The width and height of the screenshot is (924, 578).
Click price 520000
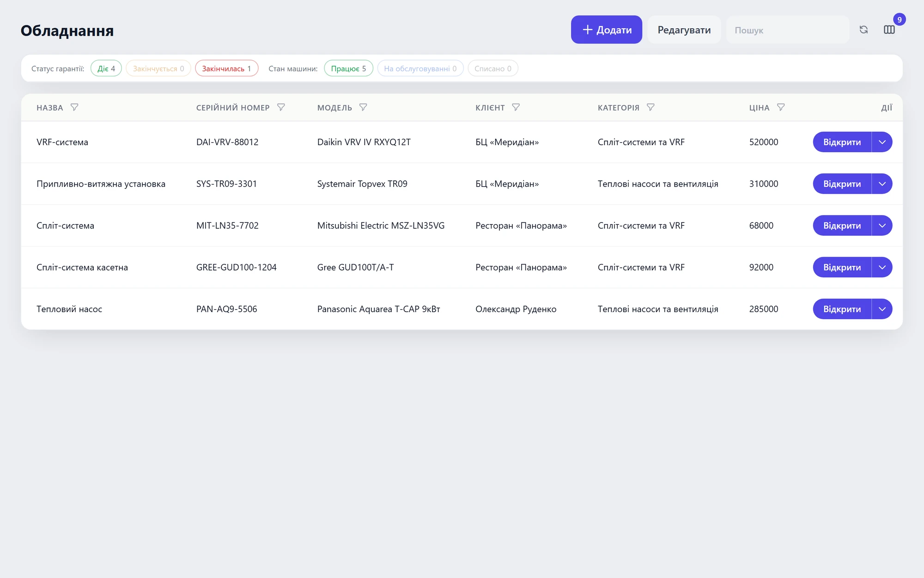tap(764, 142)
